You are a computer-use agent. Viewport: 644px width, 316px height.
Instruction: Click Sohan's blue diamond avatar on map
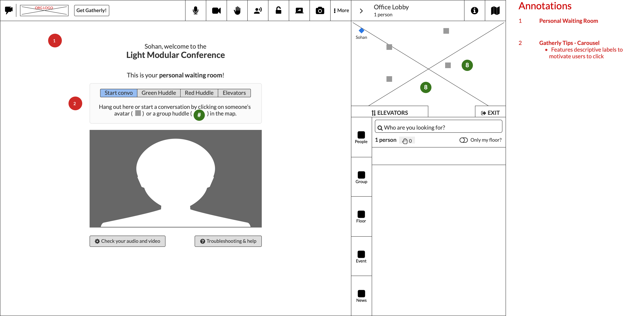tap(362, 31)
